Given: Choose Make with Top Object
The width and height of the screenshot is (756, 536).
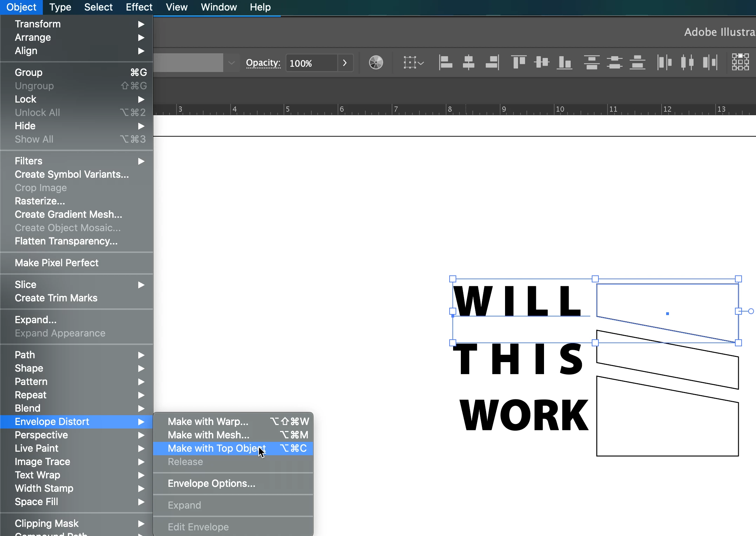Looking at the screenshot, I should (x=217, y=449).
